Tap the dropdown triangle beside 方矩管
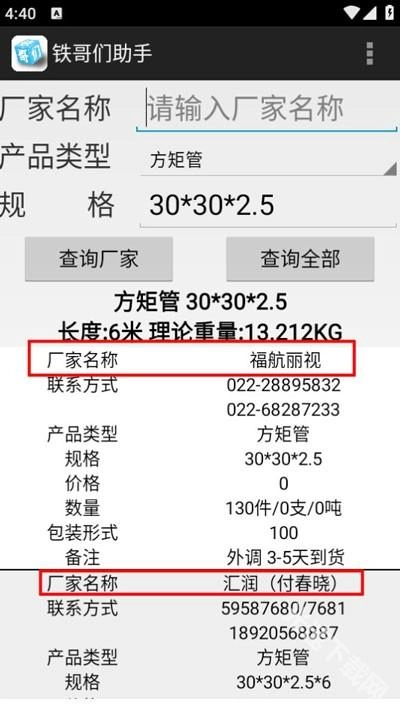This screenshot has height=715, width=400. 390,168
